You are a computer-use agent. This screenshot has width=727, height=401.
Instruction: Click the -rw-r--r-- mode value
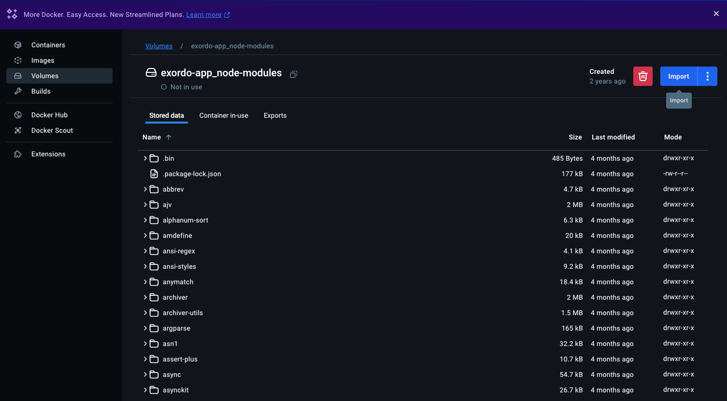(676, 174)
